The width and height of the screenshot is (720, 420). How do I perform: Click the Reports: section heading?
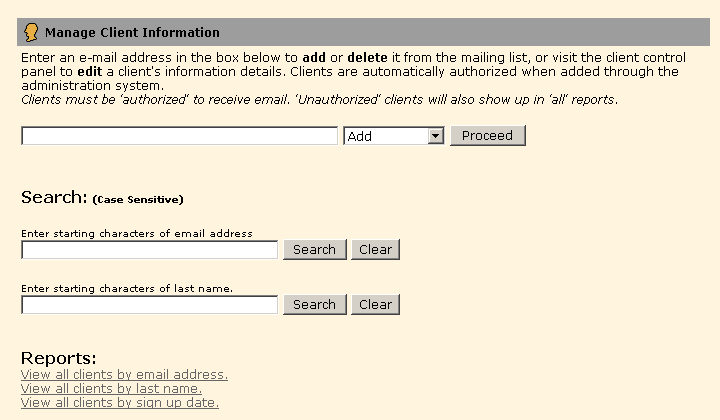[58, 359]
